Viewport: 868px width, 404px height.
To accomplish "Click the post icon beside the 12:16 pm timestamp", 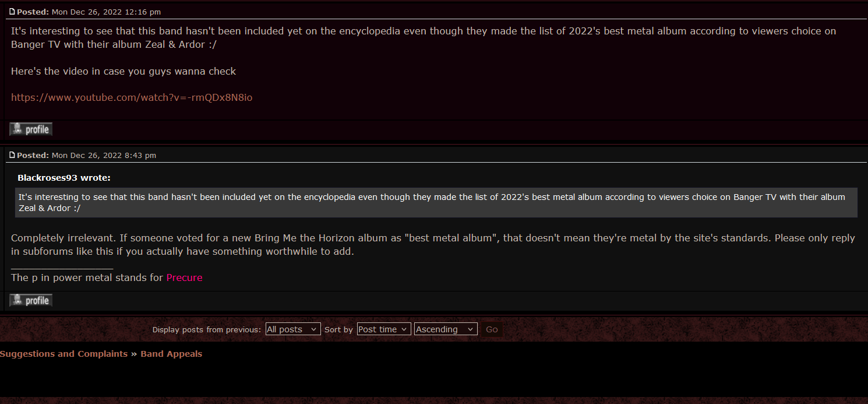I will tap(12, 12).
